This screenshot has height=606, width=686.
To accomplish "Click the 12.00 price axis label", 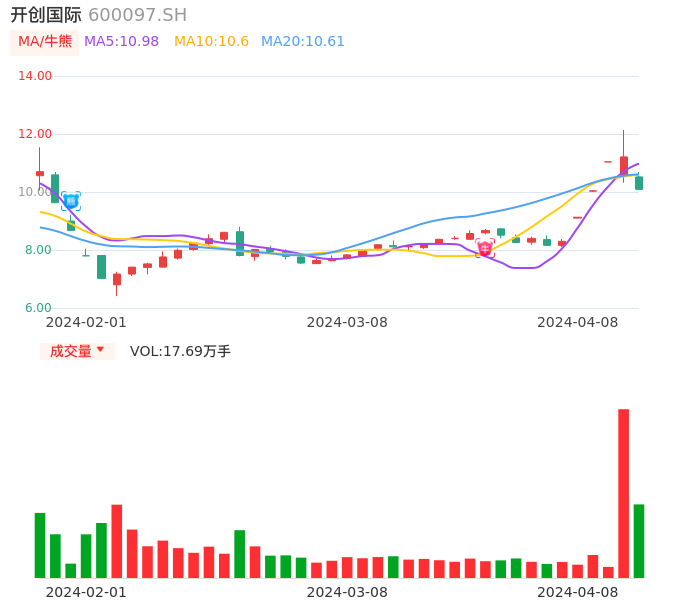I will 35,134.
